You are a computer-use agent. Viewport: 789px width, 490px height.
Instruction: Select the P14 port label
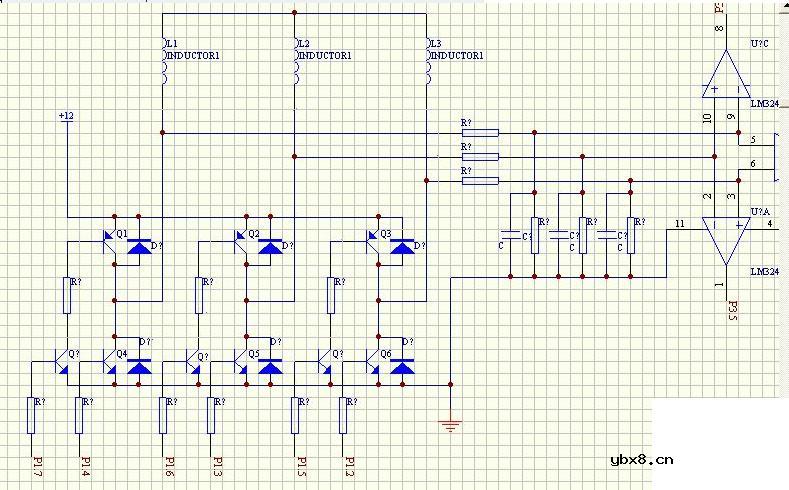86,466
